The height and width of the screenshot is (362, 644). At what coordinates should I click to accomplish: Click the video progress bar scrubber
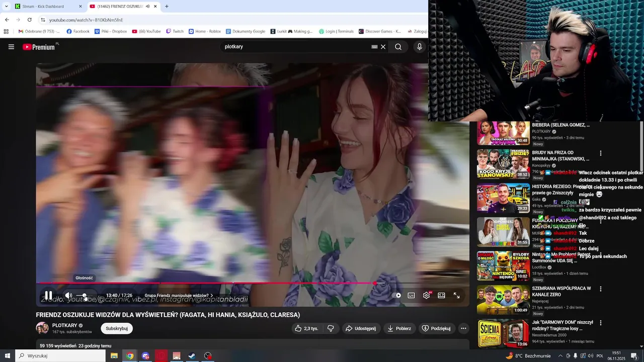click(x=375, y=284)
